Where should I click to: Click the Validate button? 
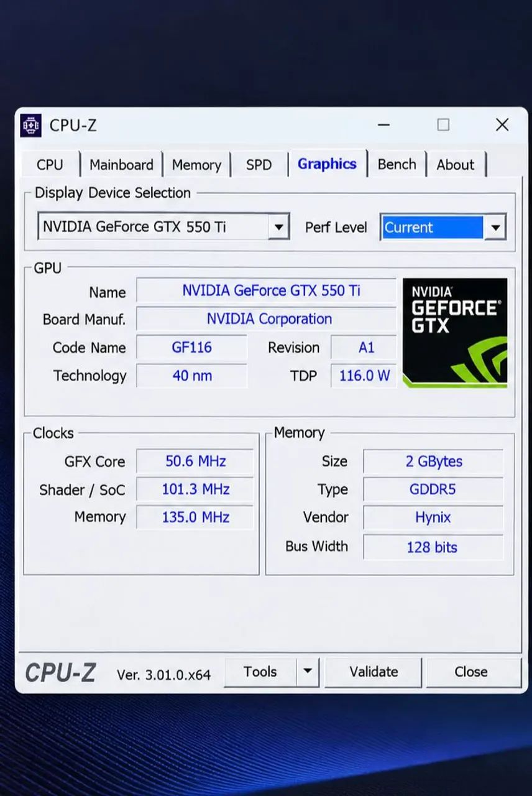374,672
